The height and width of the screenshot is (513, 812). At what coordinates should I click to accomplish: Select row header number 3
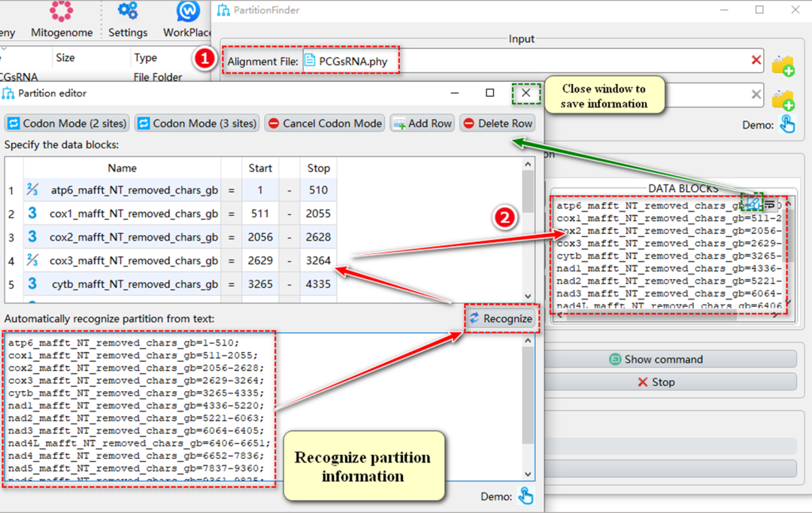tap(11, 238)
